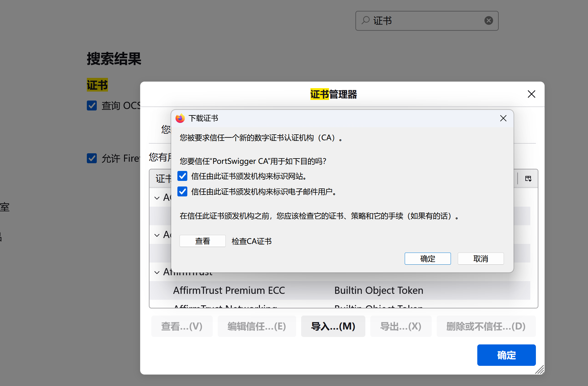Screen dimensions: 588x386
Task: Close the 下载证书 dialog
Action: pyautogui.click(x=503, y=118)
